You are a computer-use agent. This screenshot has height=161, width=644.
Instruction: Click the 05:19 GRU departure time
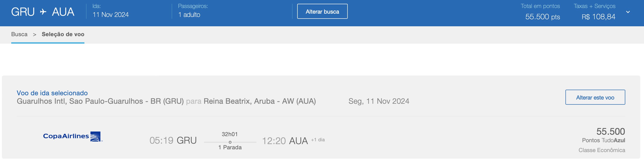pyautogui.click(x=173, y=140)
